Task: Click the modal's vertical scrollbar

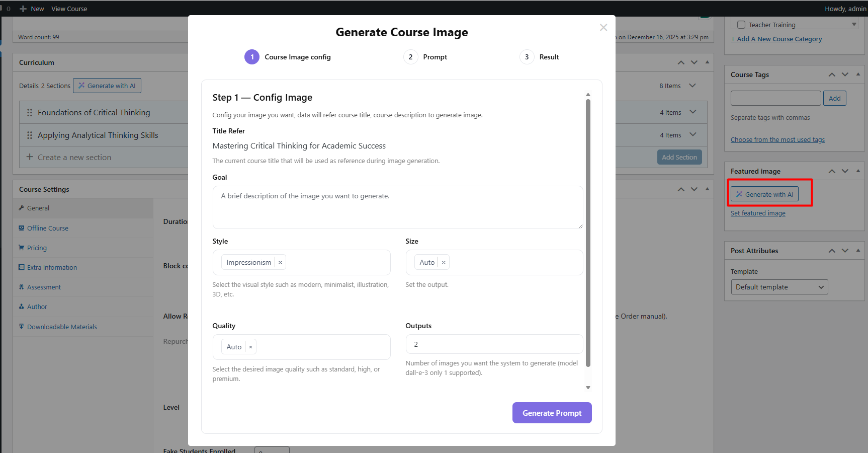Action: [588, 232]
